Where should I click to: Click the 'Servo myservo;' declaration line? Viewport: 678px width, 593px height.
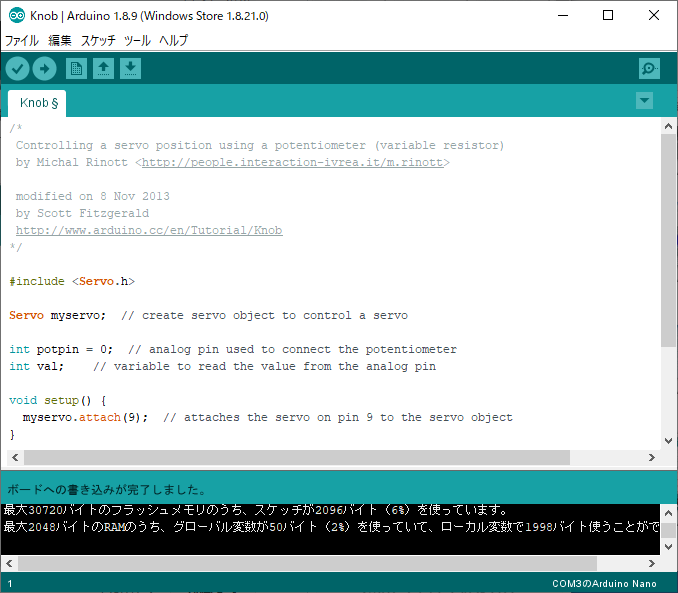click(x=208, y=315)
